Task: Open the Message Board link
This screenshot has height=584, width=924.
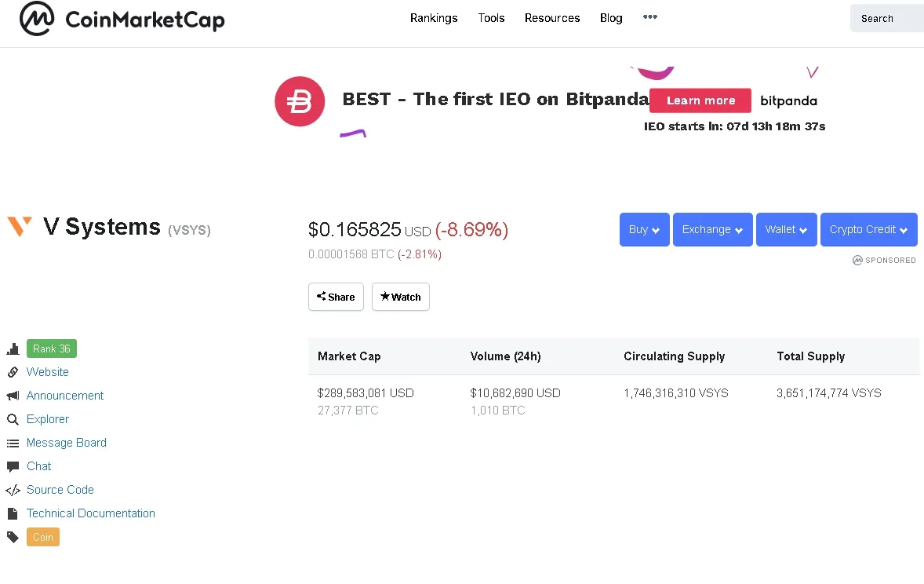Action: [x=67, y=443]
